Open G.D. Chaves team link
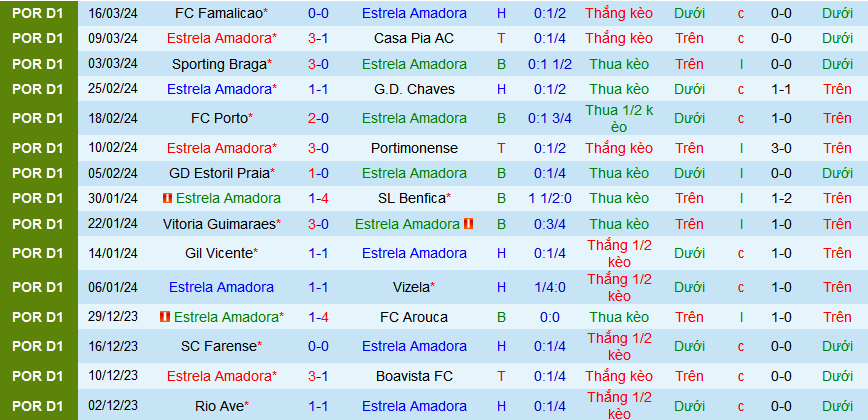 (414, 89)
